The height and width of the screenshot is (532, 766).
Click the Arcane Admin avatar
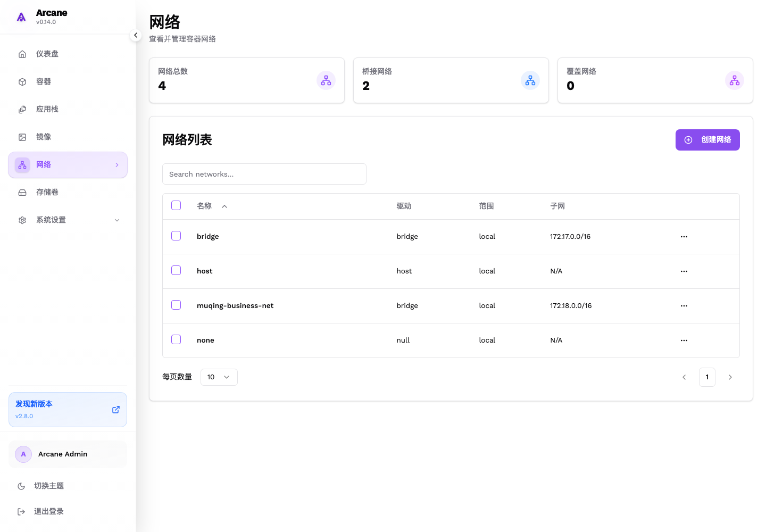[23, 454]
